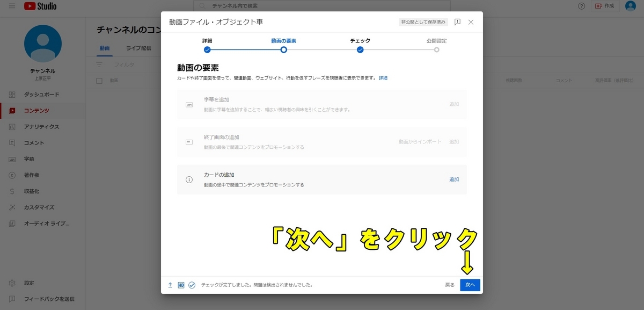Add a card via the 追加 link
The image size is (644, 310).
(454, 179)
